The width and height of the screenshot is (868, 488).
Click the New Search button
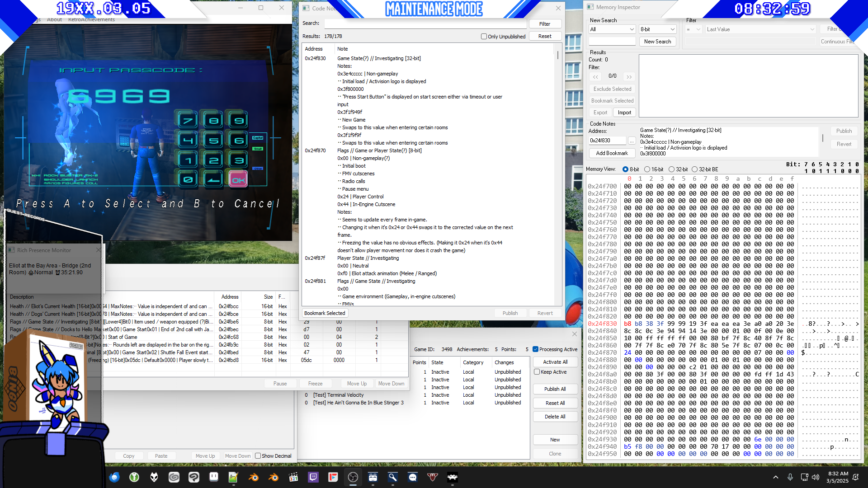click(657, 42)
